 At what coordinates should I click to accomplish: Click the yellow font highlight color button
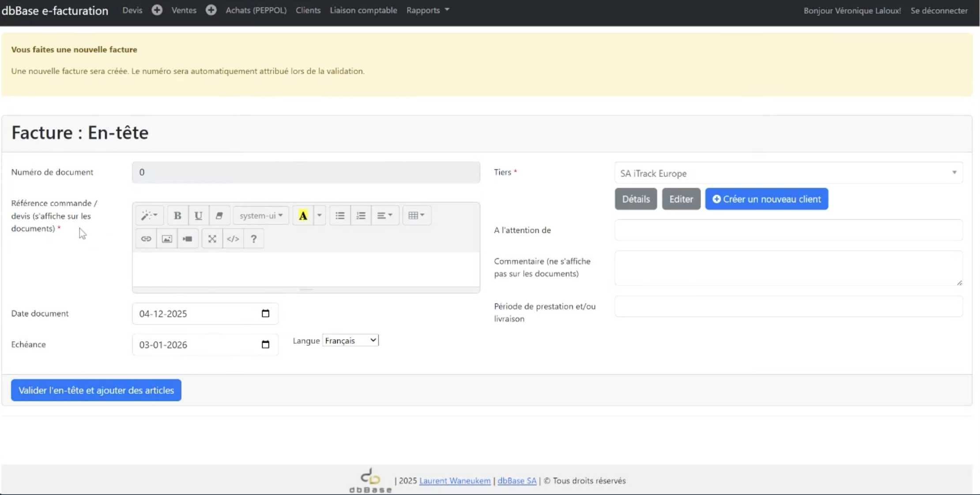303,215
